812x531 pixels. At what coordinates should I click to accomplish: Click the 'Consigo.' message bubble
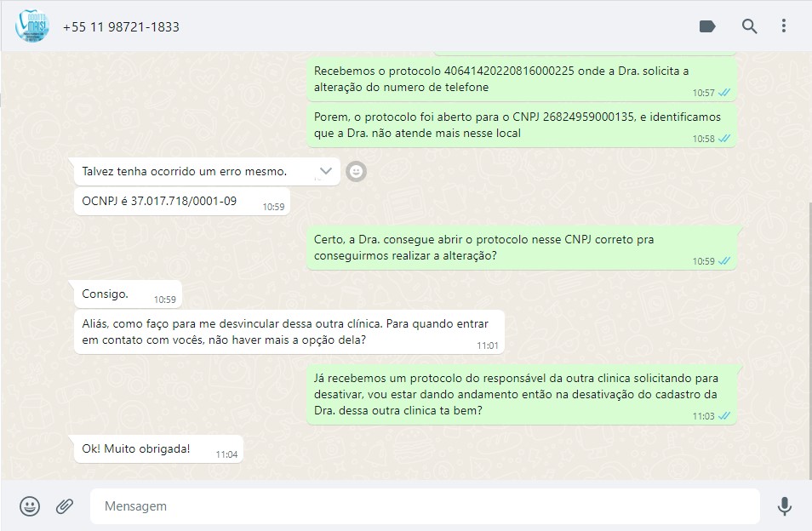[x=128, y=294]
